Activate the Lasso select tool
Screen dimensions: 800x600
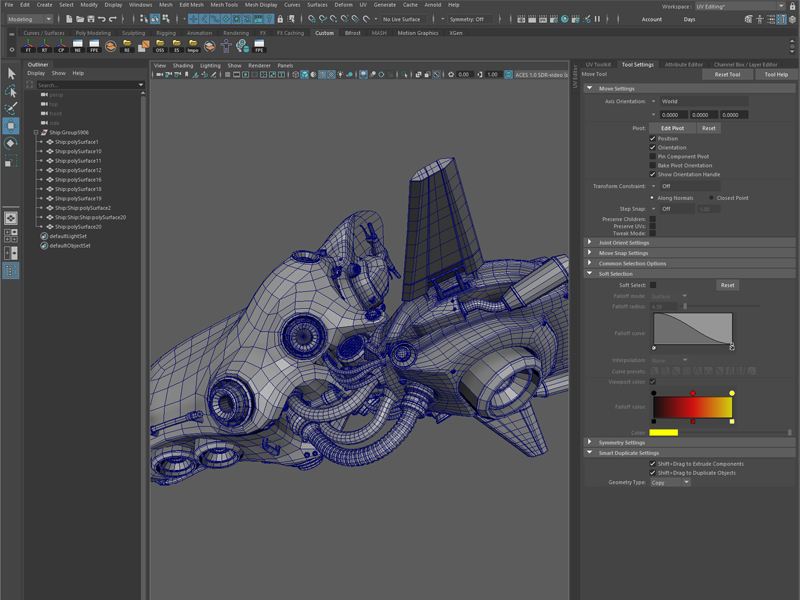(x=11, y=91)
